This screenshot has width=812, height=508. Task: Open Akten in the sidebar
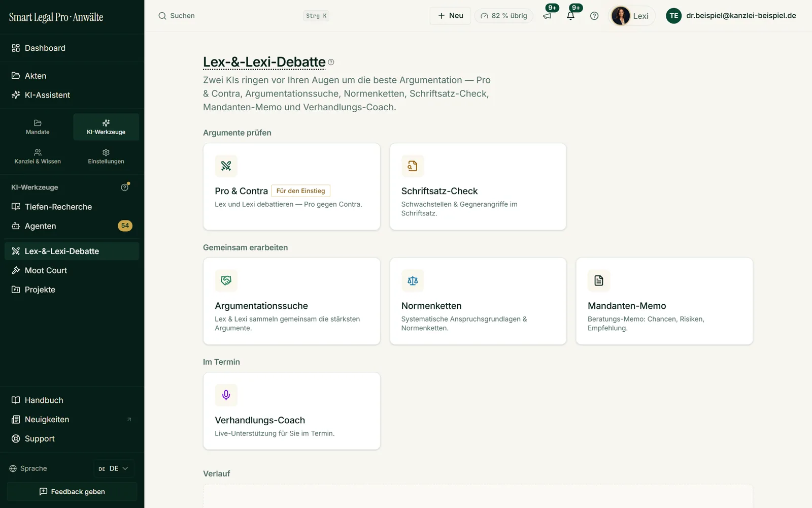pyautogui.click(x=72, y=76)
